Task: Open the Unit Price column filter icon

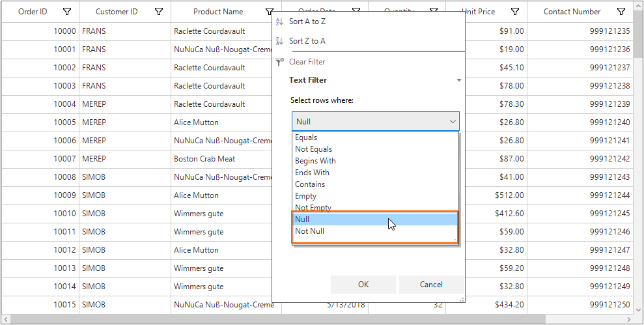Action: tap(515, 12)
